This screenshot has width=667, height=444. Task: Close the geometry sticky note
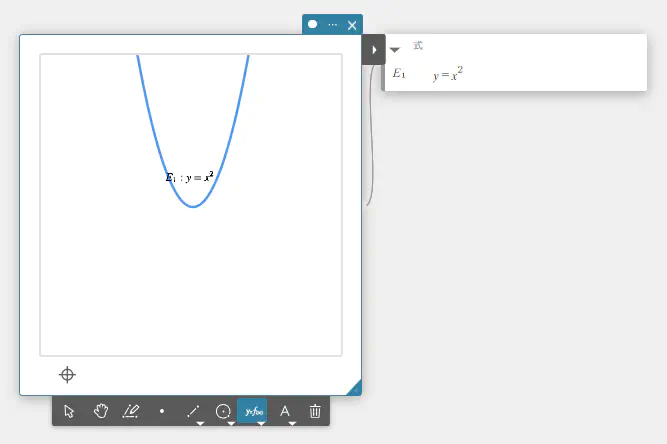352,24
